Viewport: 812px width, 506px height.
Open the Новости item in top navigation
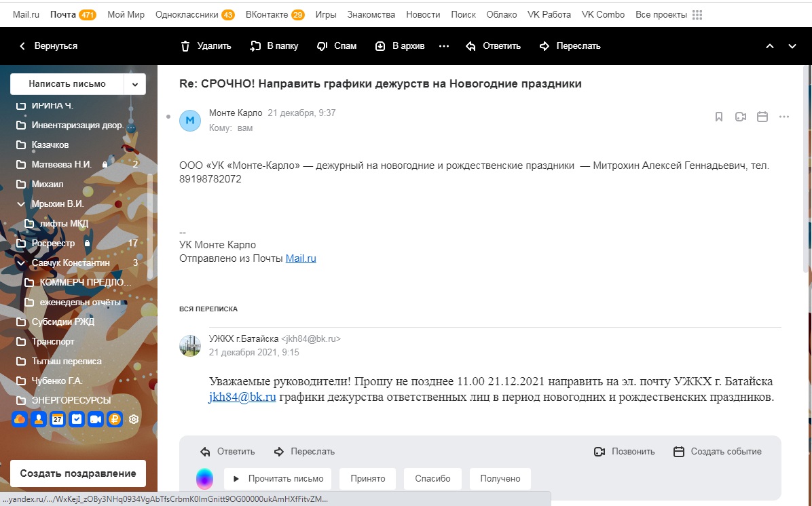(423, 14)
